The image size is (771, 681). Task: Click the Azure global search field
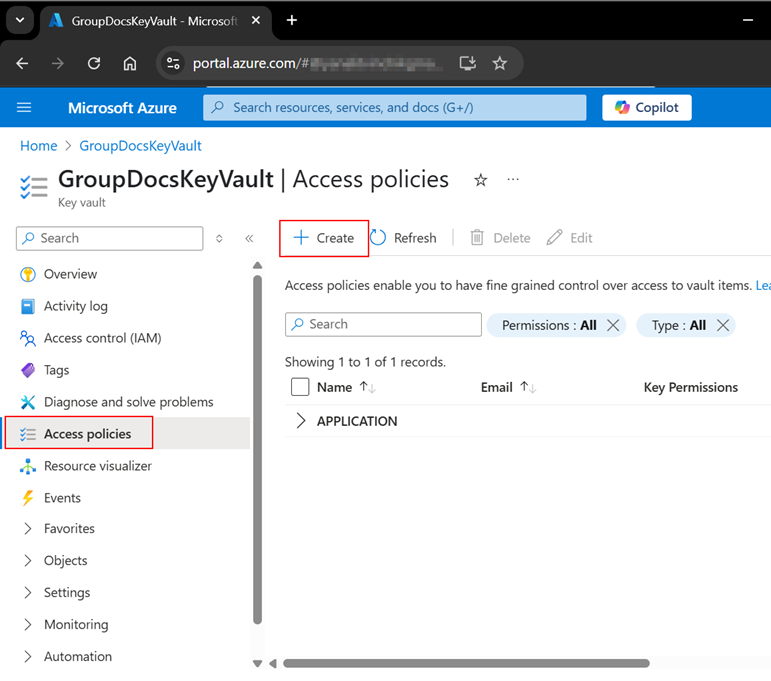395,108
